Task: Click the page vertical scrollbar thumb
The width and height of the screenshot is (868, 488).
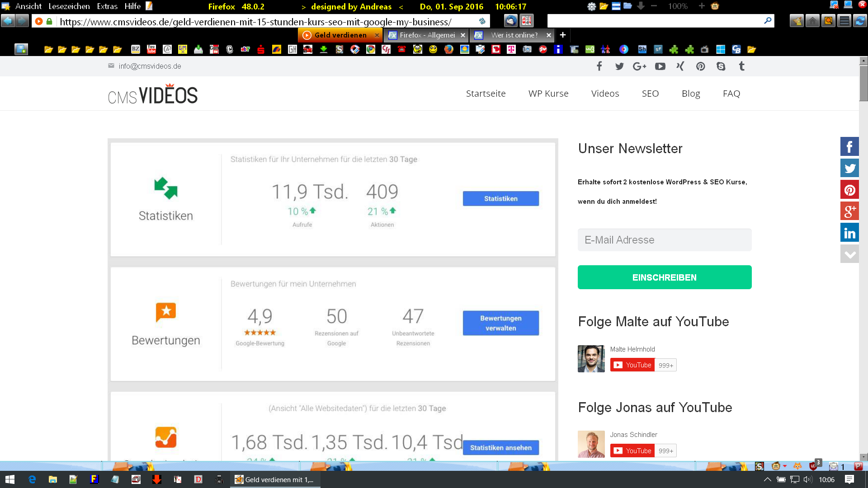Action: pyautogui.click(x=863, y=84)
